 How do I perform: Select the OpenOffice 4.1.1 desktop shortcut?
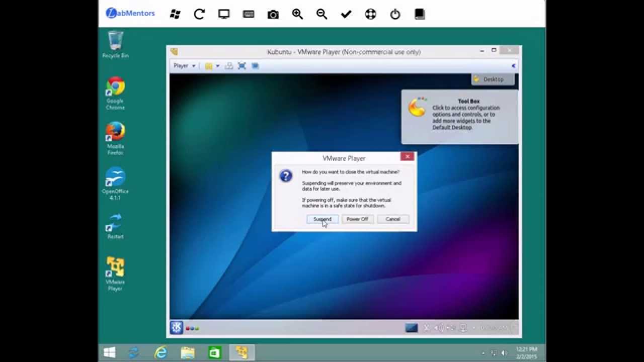pyautogui.click(x=115, y=184)
